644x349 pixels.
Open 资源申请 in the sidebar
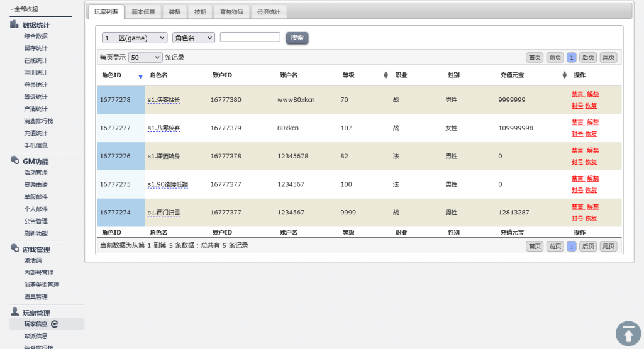[x=36, y=185]
